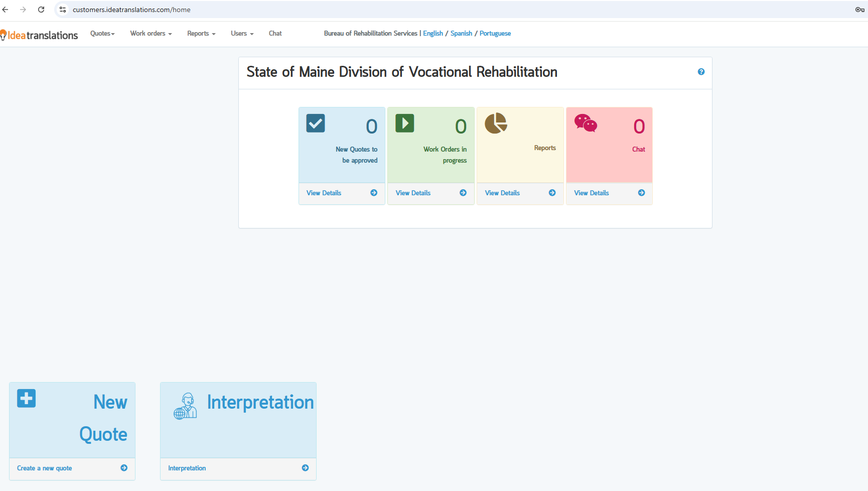
Task: View Details for Work Orders in progress
Action: tap(413, 193)
